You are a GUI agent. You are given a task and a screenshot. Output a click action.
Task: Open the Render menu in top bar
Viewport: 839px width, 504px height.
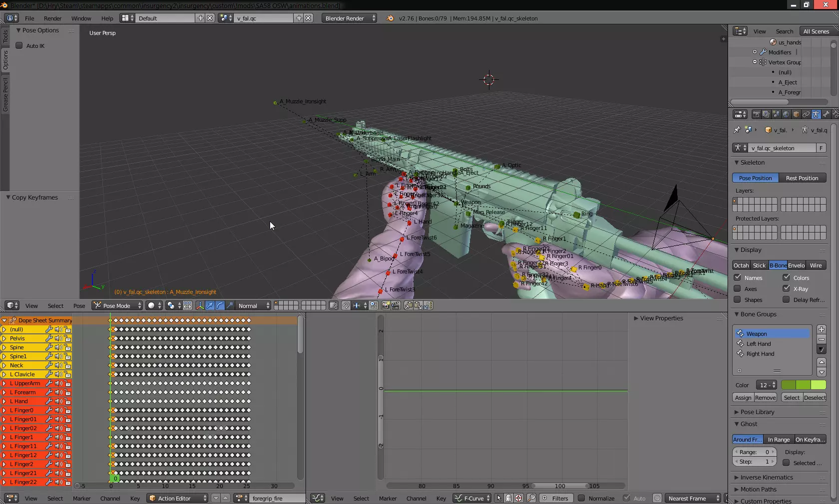click(x=52, y=18)
